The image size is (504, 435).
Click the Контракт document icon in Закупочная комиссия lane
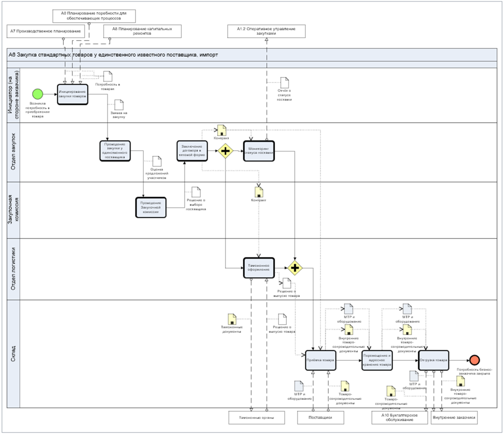(x=259, y=193)
